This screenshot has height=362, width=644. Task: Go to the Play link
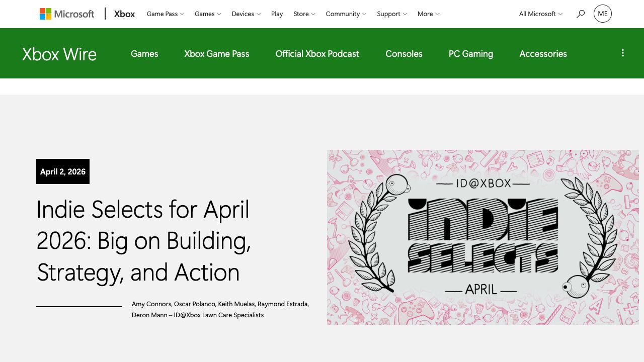click(x=277, y=14)
